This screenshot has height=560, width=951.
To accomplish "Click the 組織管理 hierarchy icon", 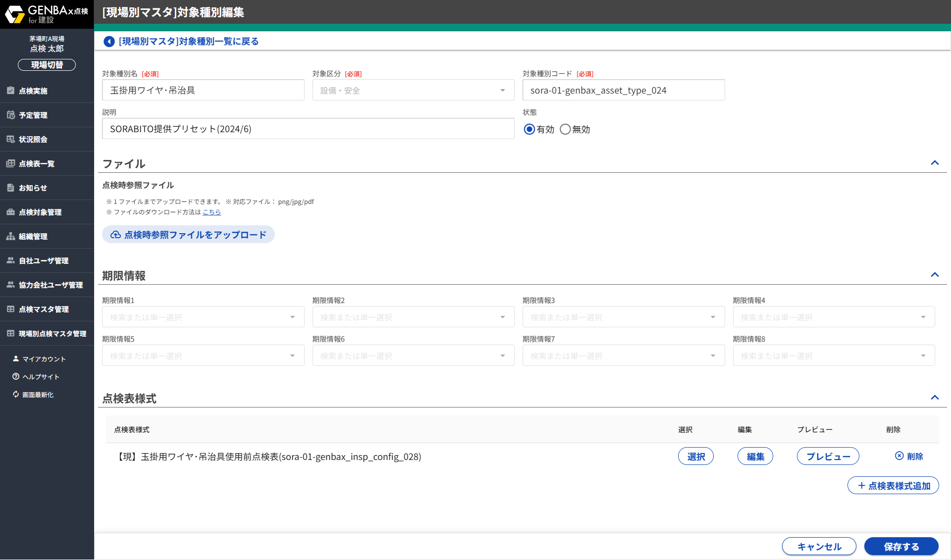I will [10, 236].
